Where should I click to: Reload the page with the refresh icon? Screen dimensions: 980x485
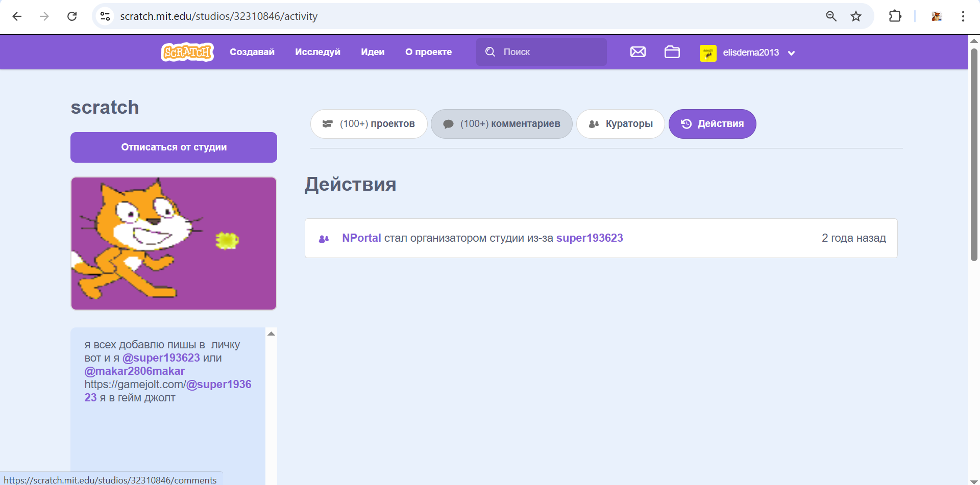point(72,16)
